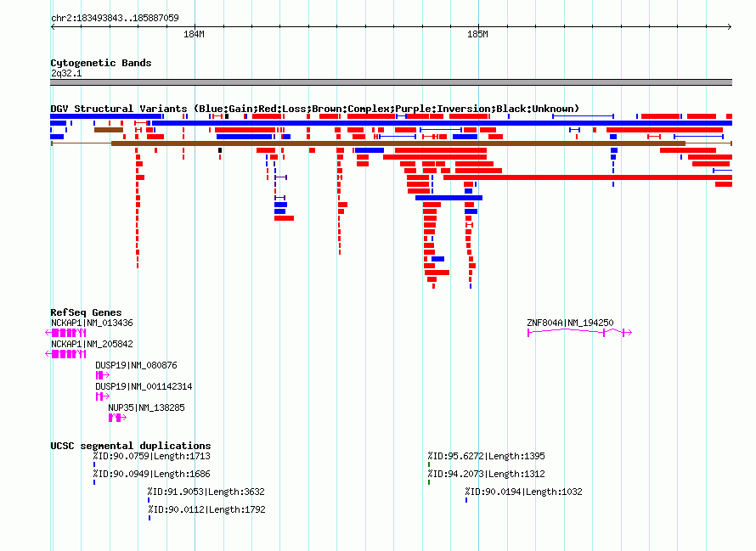Click the 185M ruler tick label

tap(477, 34)
